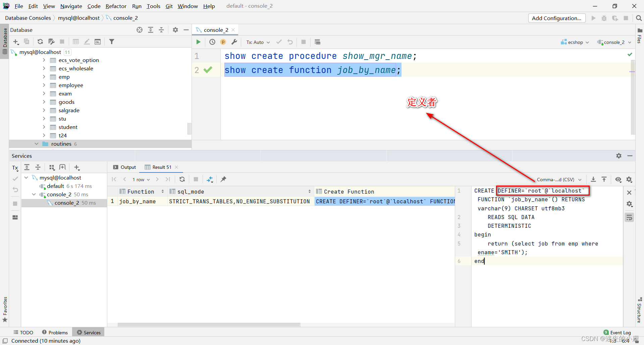This screenshot has height=345, width=644.
Task: Select the employee table in tree
Action: 71,85
